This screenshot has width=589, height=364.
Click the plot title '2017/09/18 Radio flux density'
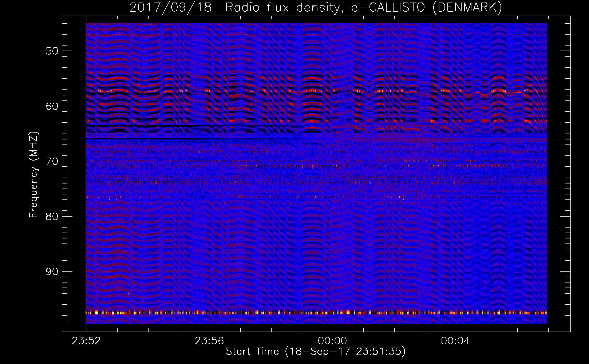click(x=315, y=7)
